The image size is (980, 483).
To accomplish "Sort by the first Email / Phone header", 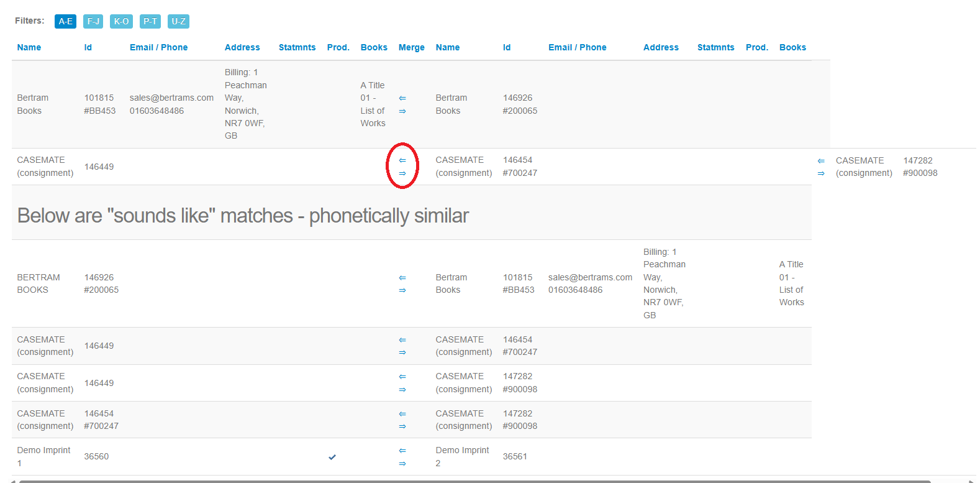I will [x=158, y=47].
